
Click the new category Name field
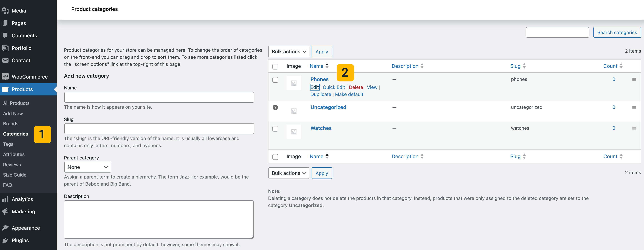coord(159,97)
